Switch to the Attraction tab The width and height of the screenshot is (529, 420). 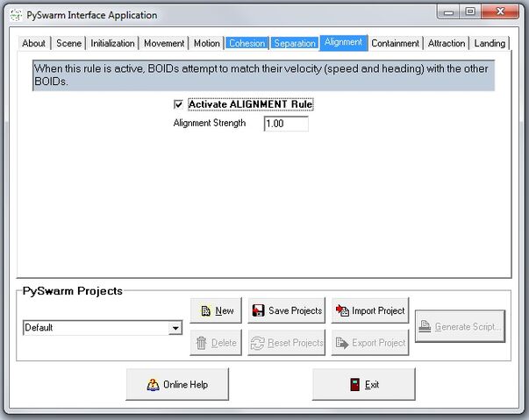click(x=447, y=44)
